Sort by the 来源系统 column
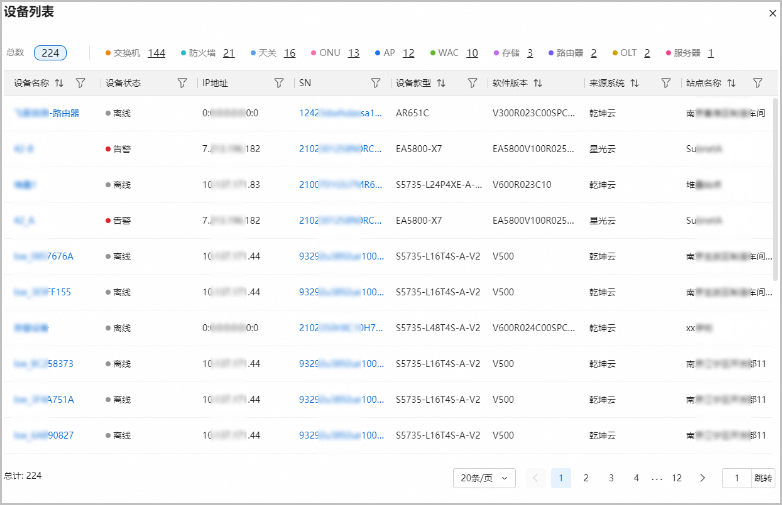Viewport: 782px width, 505px height. pyautogui.click(x=635, y=83)
